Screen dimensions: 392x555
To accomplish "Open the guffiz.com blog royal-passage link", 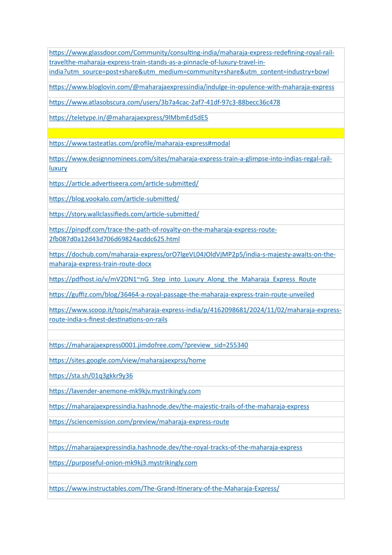I will pos(182,295).
